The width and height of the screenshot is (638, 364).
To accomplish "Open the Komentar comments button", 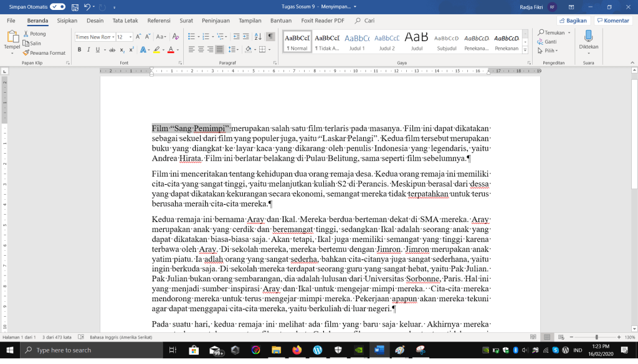I will [613, 21].
